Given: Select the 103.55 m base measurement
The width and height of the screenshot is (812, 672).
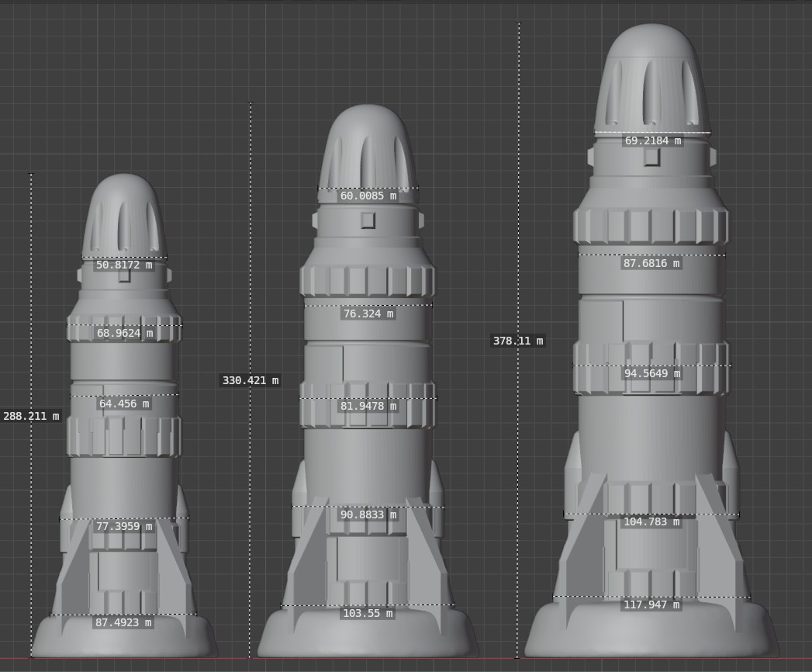Looking at the screenshot, I should [x=368, y=613].
